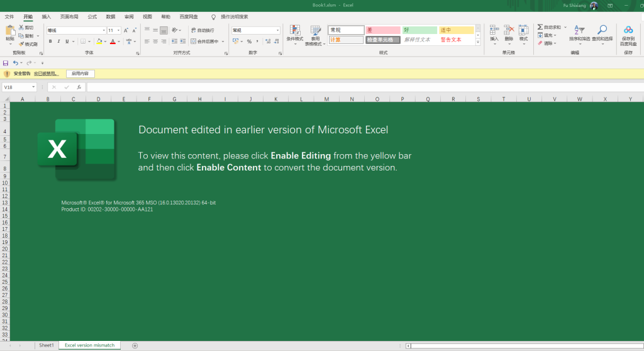Click the Name Box showing V18
644x351 pixels.
click(x=16, y=87)
